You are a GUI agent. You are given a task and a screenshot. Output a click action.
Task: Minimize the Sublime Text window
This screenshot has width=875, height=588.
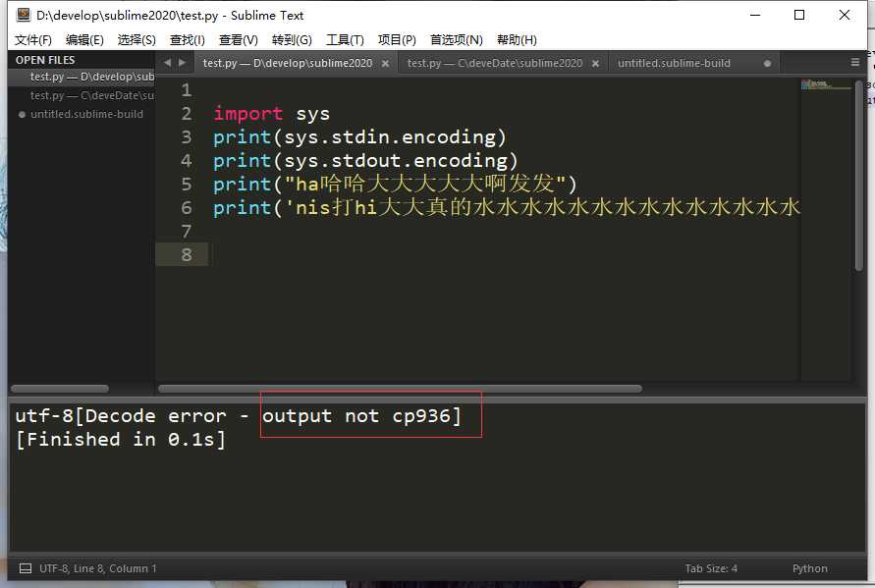[x=755, y=15]
